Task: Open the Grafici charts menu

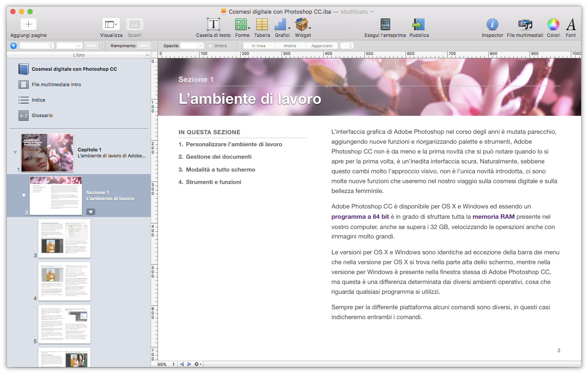Action: [282, 24]
